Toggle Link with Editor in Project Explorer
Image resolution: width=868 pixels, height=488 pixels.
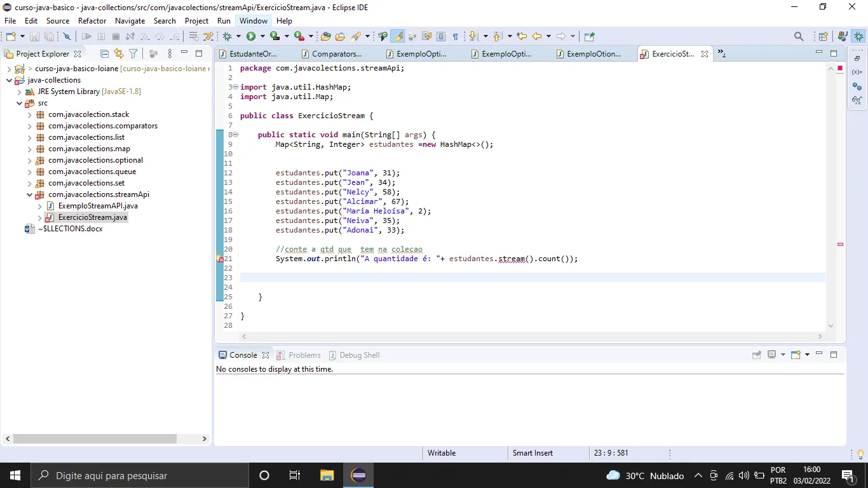point(119,54)
